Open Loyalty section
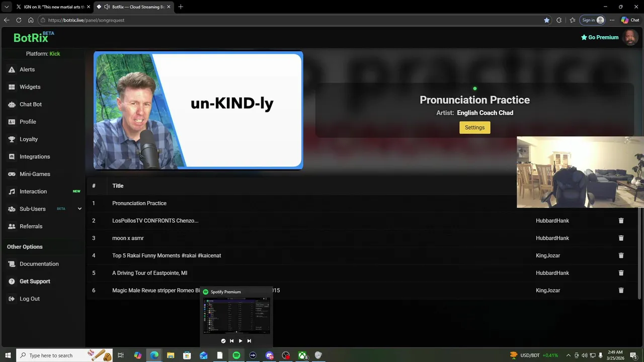Screen dimensions: 644x362 click(x=29, y=139)
